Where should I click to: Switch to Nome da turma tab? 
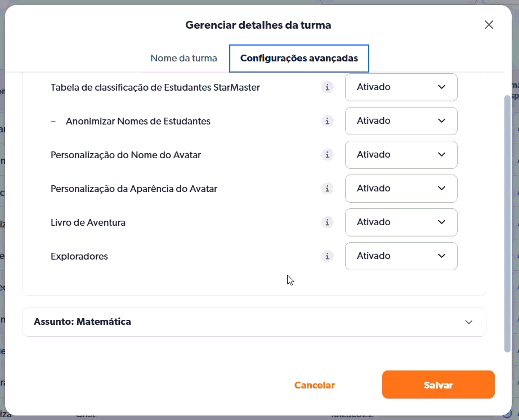click(184, 59)
